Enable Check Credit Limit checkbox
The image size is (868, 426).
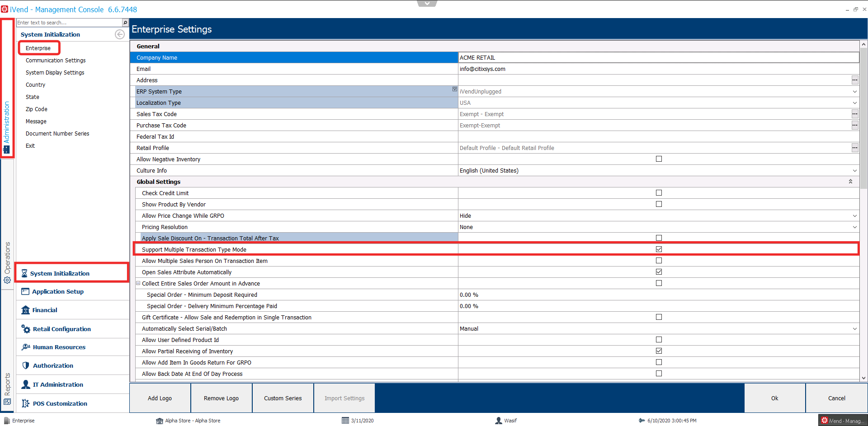[659, 193]
